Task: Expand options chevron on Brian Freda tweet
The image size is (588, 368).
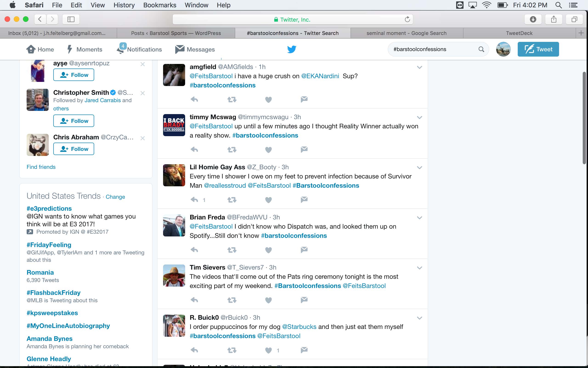Action: 419,218
